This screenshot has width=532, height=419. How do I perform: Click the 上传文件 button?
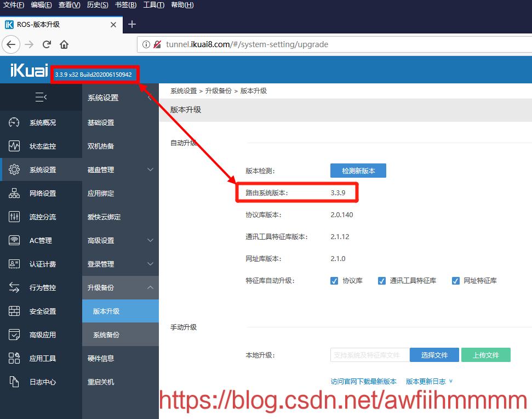pos(486,355)
